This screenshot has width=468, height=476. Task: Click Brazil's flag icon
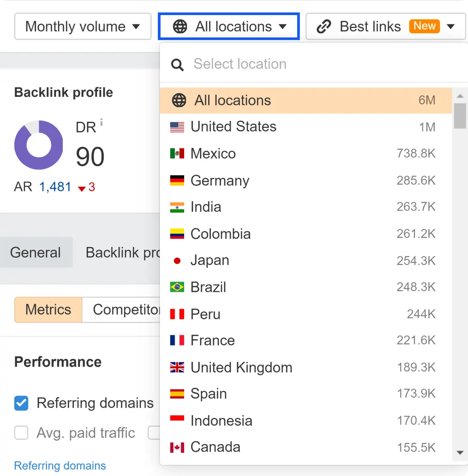click(177, 287)
